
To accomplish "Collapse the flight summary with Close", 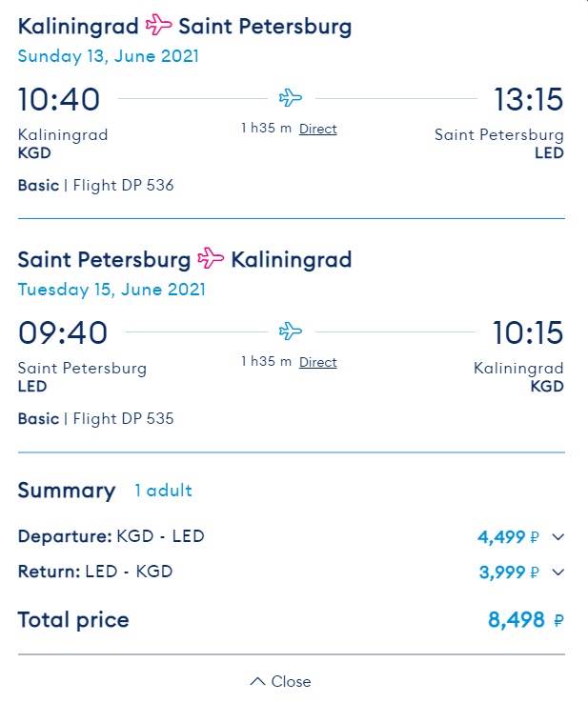I will click(280, 681).
